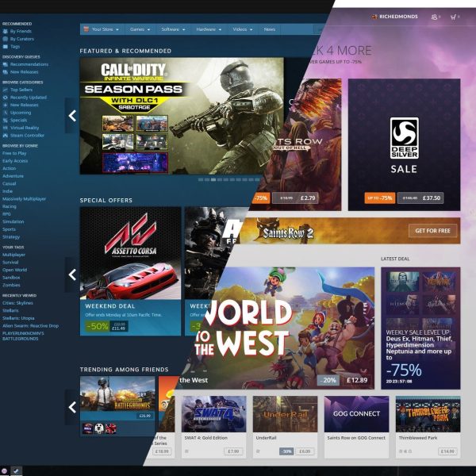Click the Specials percent icon

[x=6, y=121]
